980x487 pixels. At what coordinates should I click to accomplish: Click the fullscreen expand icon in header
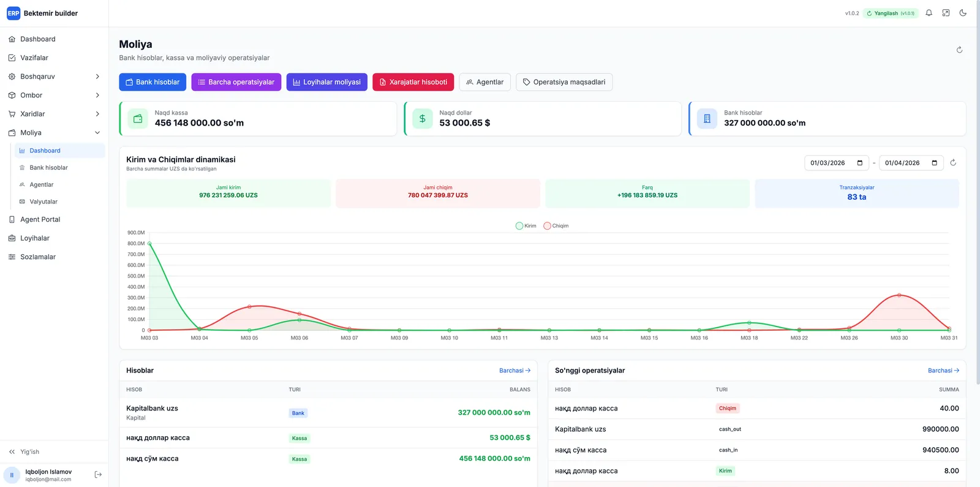pos(946,13)
